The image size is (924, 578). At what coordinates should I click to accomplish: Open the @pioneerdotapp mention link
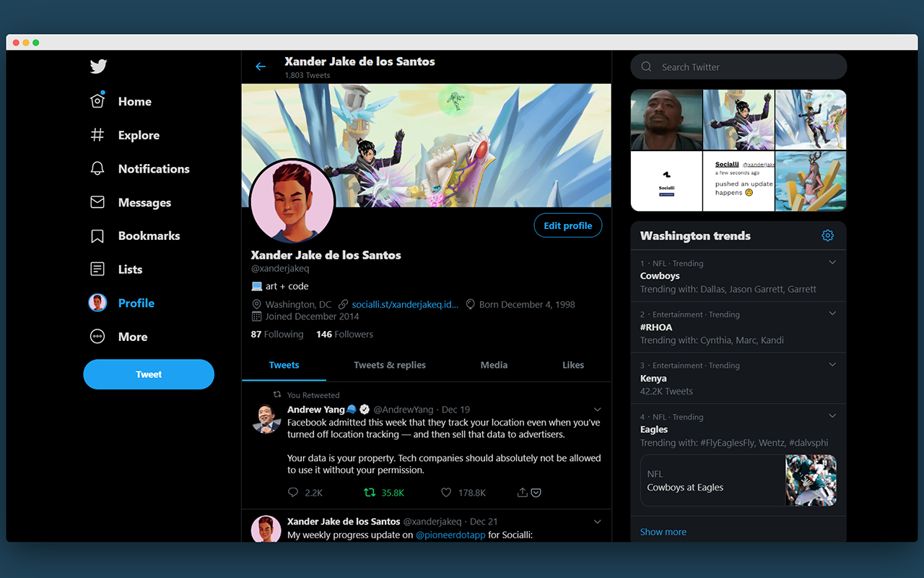[x=450, y=535]
